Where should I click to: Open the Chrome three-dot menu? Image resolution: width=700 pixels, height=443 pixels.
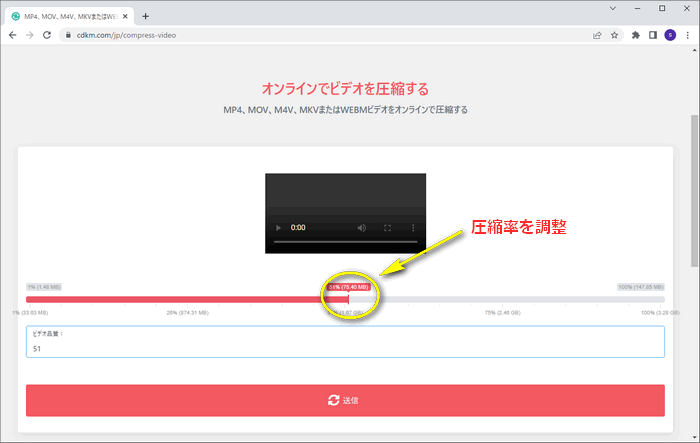(688, 34)
